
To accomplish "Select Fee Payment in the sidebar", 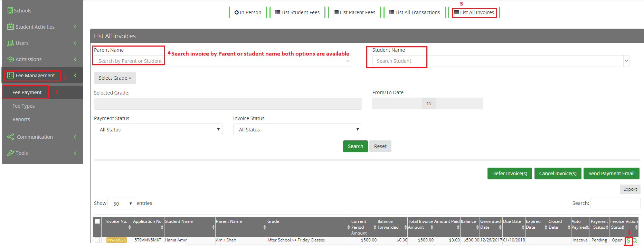I will tap(27, 92).
